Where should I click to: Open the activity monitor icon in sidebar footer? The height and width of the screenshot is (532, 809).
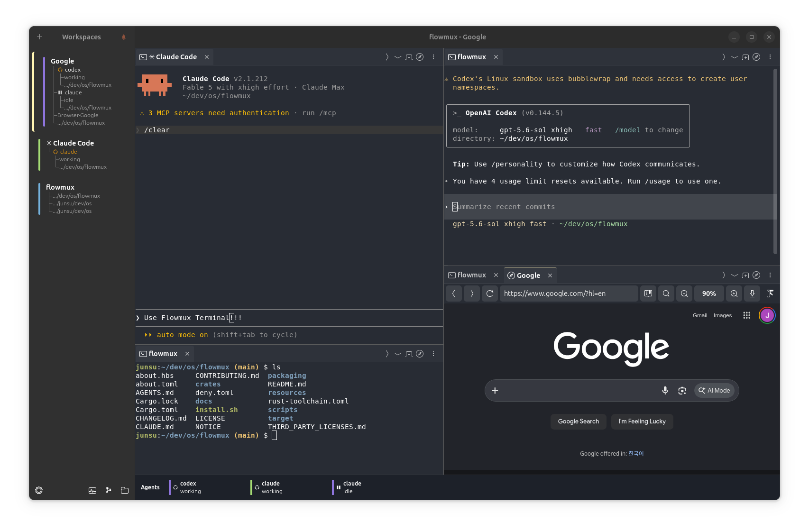point(92,490)
